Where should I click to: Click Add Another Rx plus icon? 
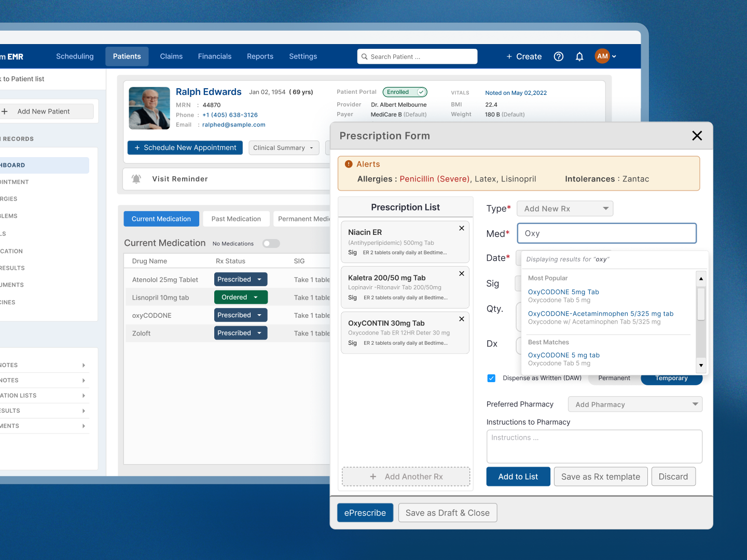pyautogui.click(x=373, y=476)
